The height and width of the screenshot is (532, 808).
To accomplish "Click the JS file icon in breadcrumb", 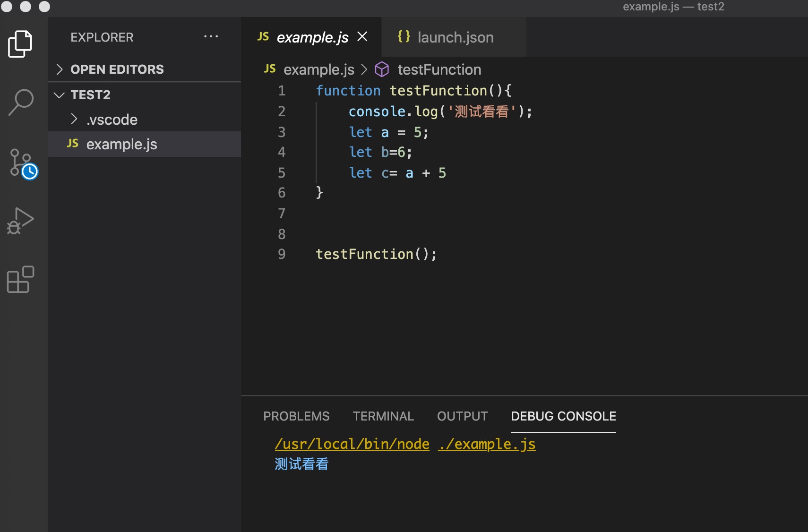I will click(270, 69).
